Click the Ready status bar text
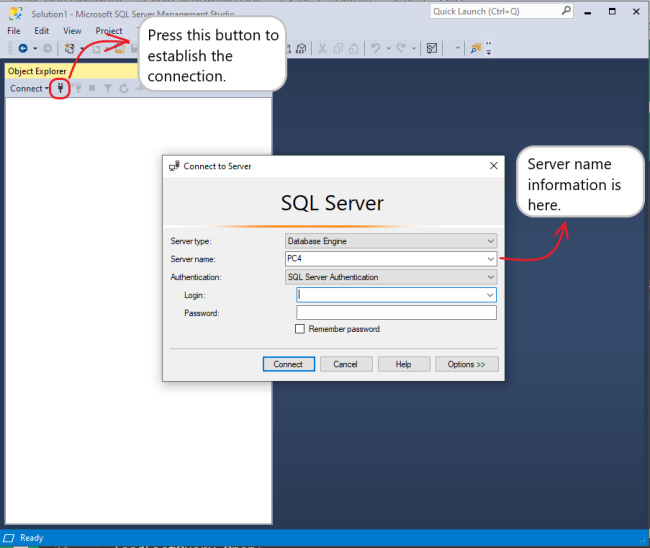650x548 pixels. pyautogui.click(x=32, y=538)
